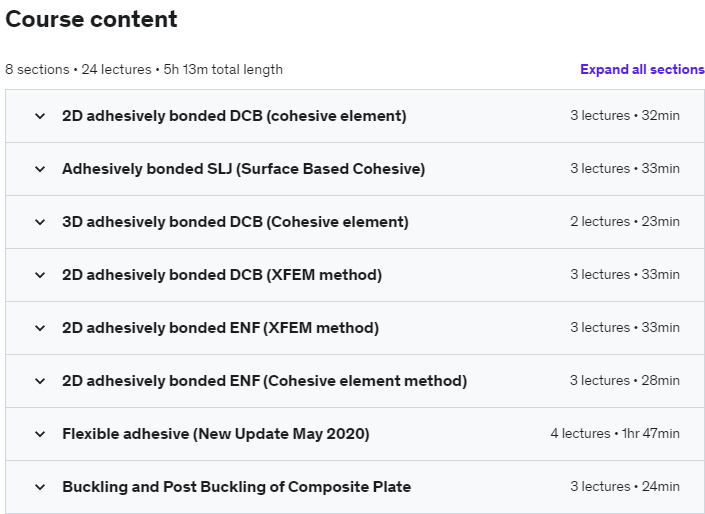Image resolution: width=705 pixels, height=514 pixels.
Task: Expand chevron for Buckling and Post Buckling section
Action: [40, 487]
